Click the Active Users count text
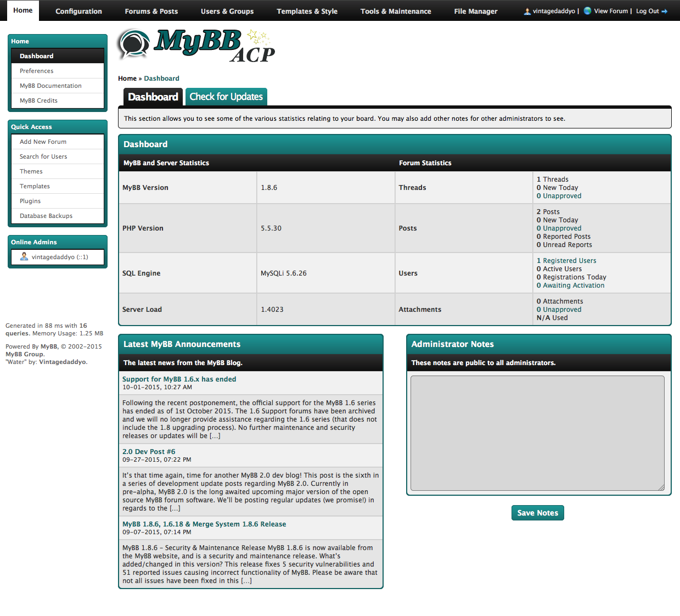Screen dimensions: 680x616 click(x=559, y=269)
